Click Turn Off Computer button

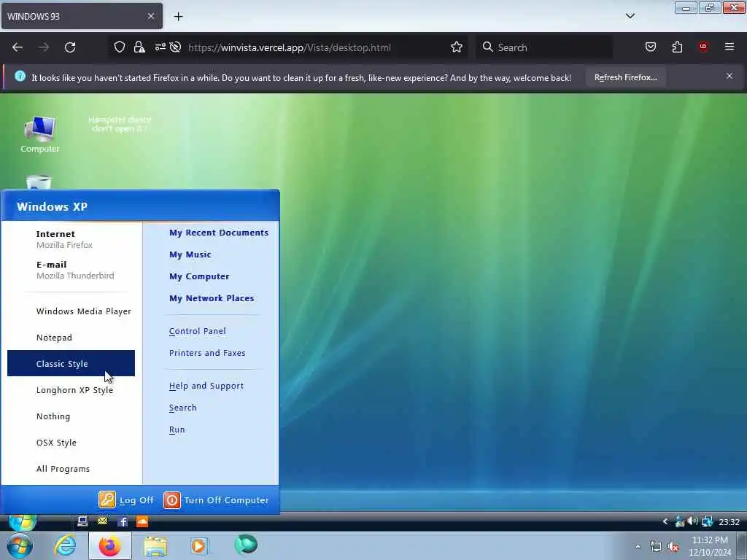click(x=216, y=499)
